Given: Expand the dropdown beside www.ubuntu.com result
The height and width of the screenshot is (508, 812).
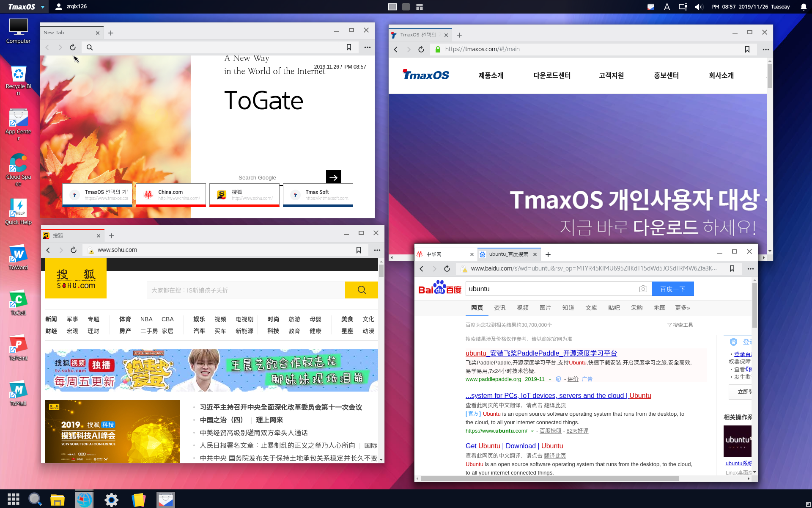Looking at the screenshot, I should (532, 431).
